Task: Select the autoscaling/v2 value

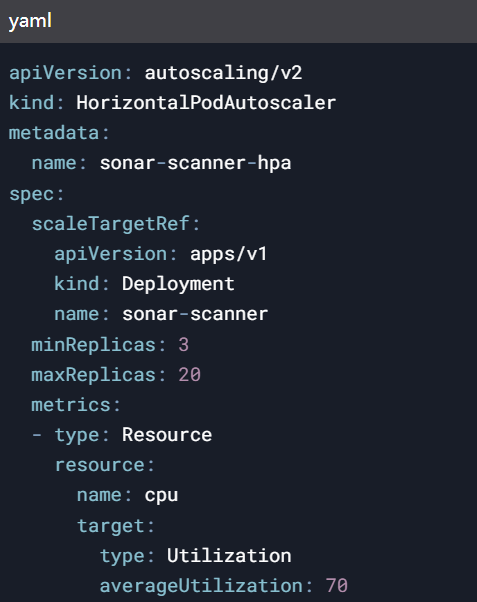Action: pyautogui.click(x=223, y=73)
